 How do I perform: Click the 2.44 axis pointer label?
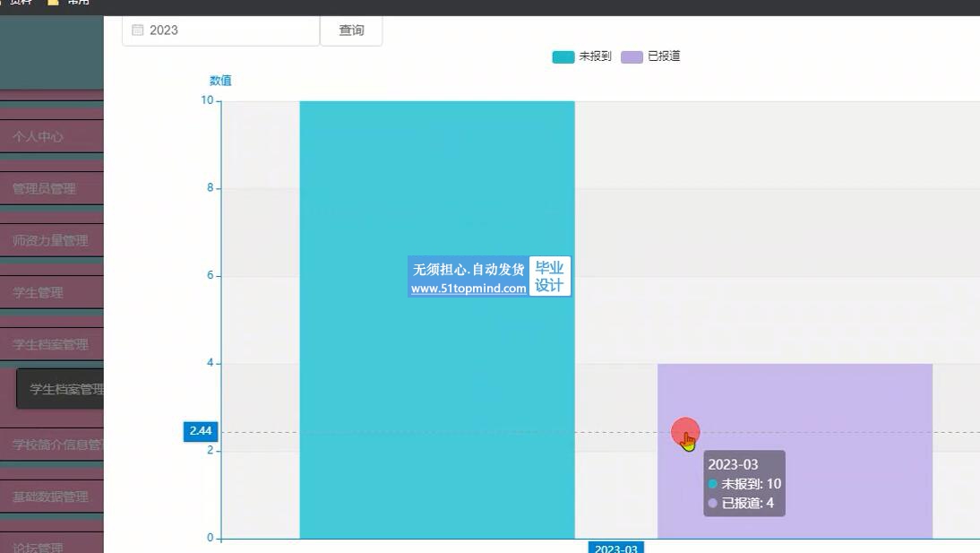(x=201, y=431)
